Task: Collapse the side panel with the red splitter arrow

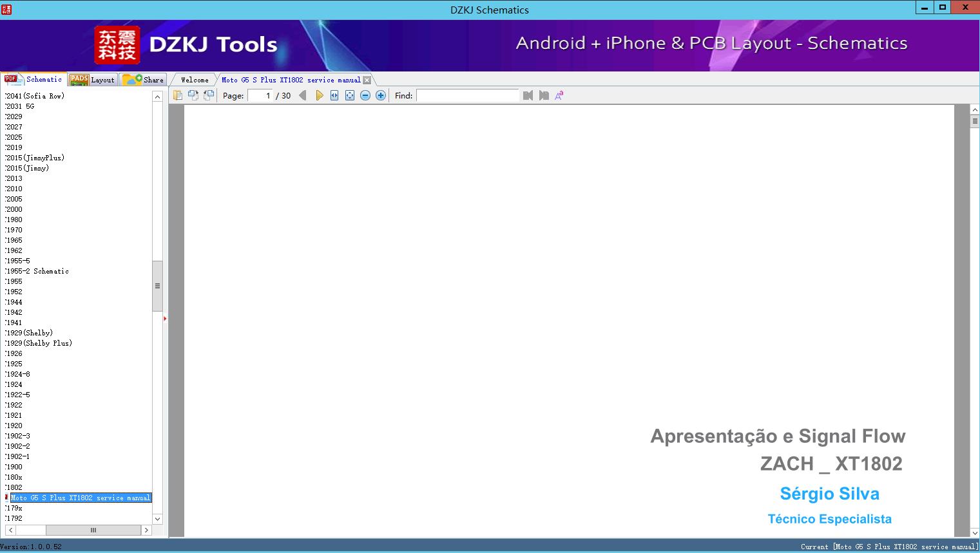Action: (165, 319)
